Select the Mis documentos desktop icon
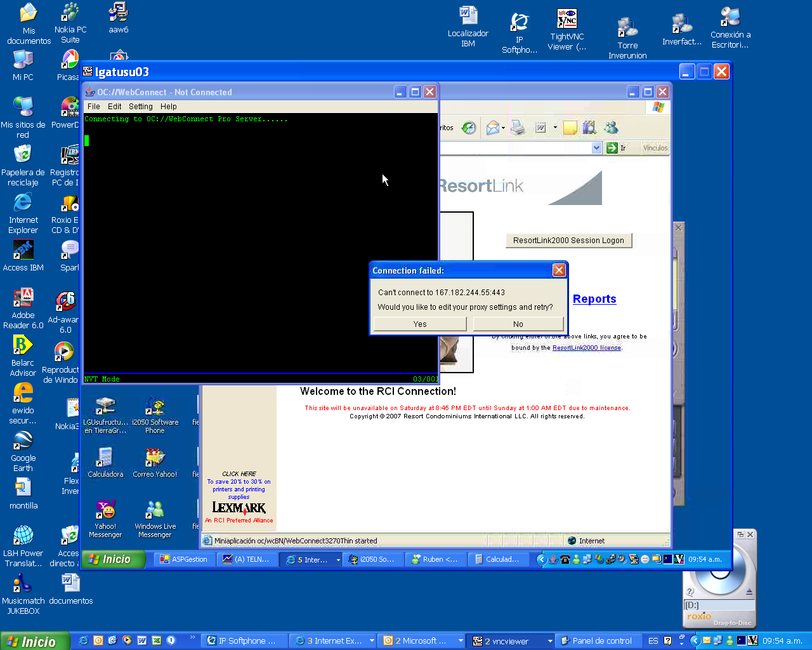Viewport: 812px width, 650px height. [29, 24]
